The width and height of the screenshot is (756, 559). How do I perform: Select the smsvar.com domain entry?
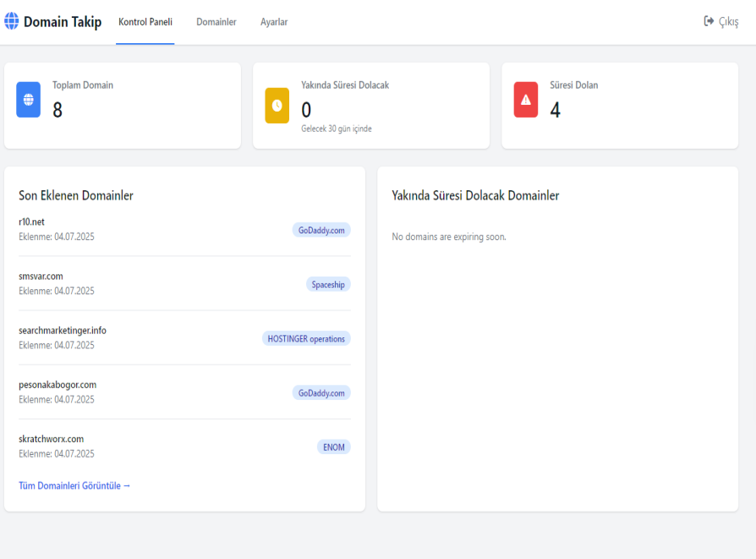(x=41, y=277)
